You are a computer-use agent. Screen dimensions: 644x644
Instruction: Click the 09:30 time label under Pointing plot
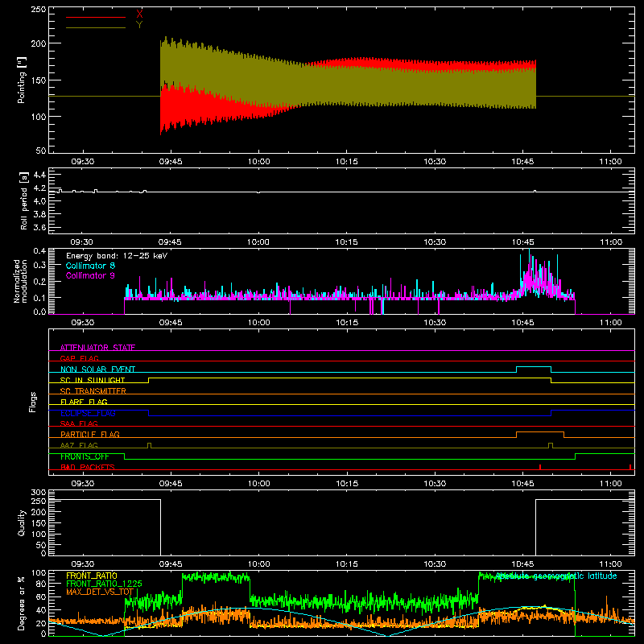(83, 162)
